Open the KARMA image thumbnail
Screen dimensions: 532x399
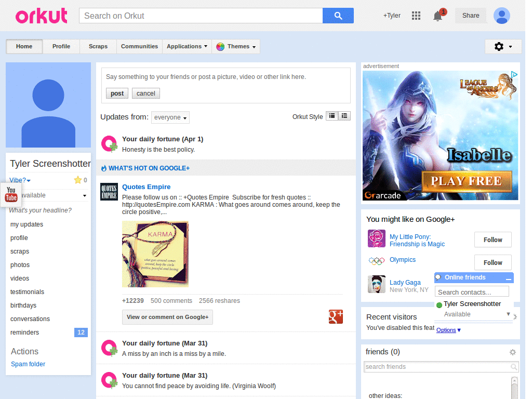point(155,254)
